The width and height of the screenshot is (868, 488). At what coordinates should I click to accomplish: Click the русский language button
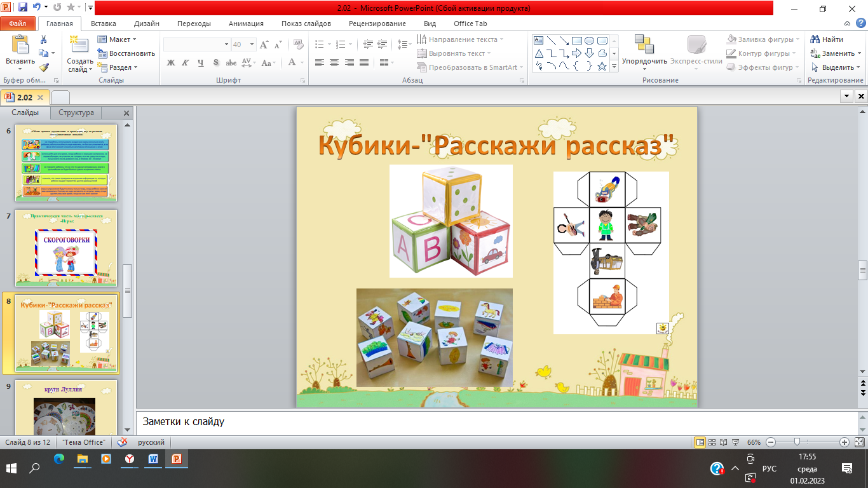[x=151, y=442]
